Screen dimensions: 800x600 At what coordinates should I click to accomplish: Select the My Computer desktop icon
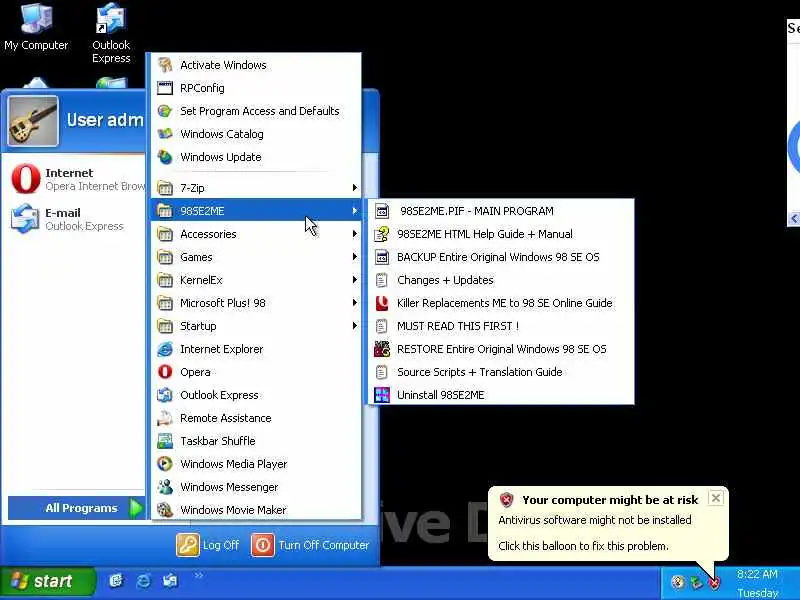click(36, 27)
